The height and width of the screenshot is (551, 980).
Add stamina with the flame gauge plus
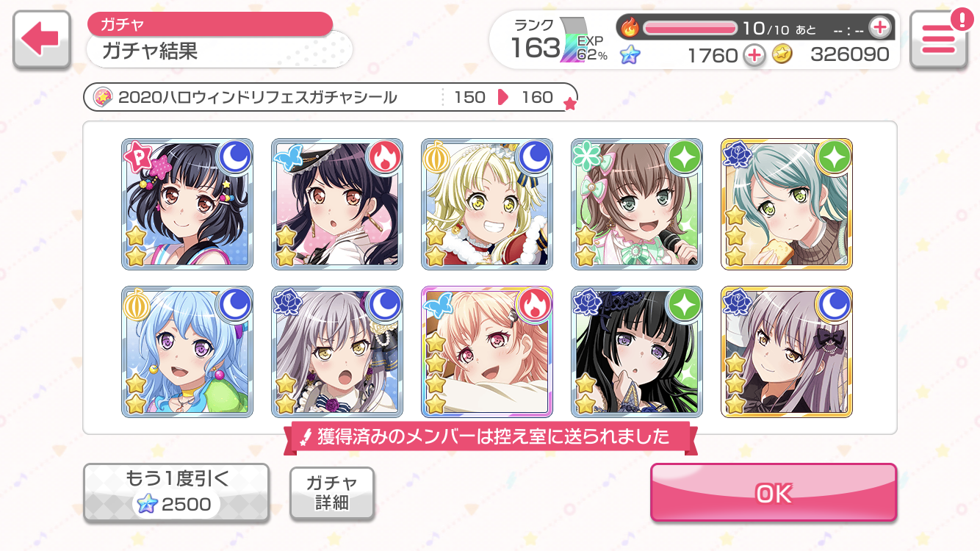point(879,28)
